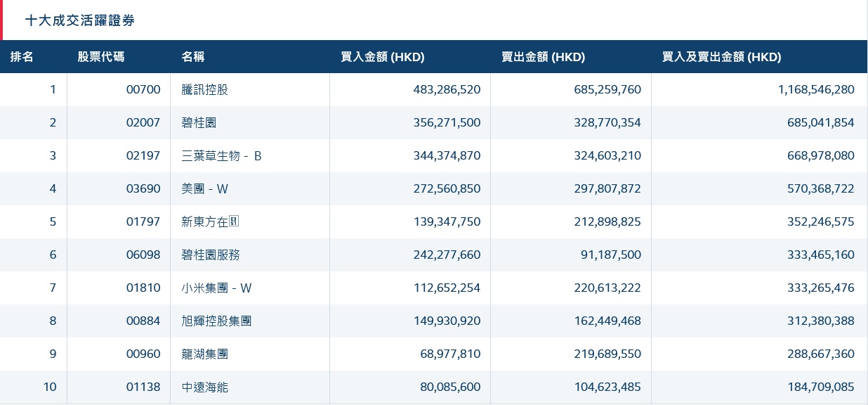Select stock code 01797

(x=143, y=222)
